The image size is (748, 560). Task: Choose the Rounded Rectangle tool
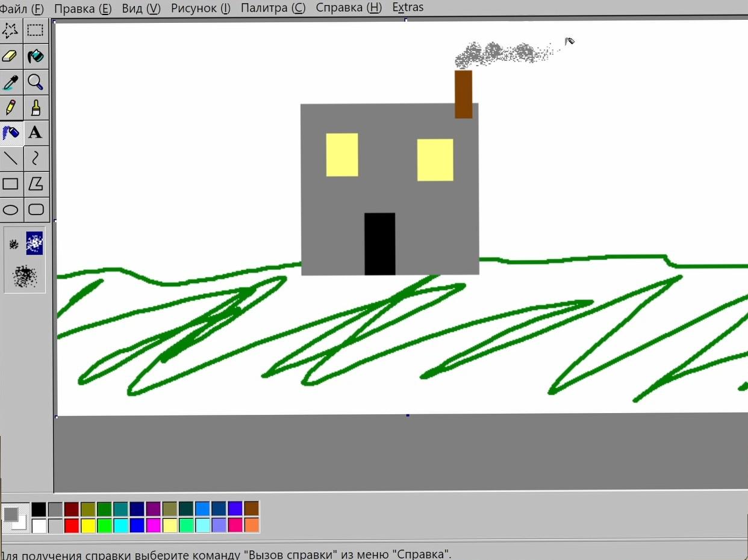tap(36, 210)
